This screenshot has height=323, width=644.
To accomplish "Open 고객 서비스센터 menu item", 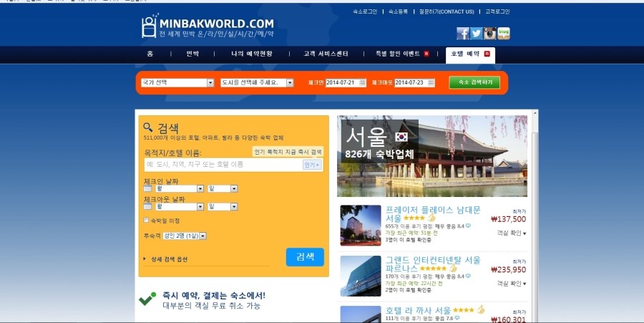I will [326, 54].
